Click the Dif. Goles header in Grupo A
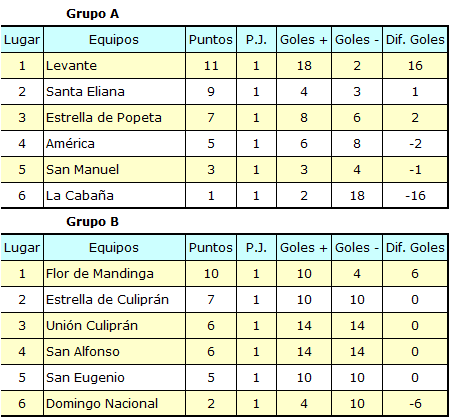The image size is (449, 417). point(415,40)
